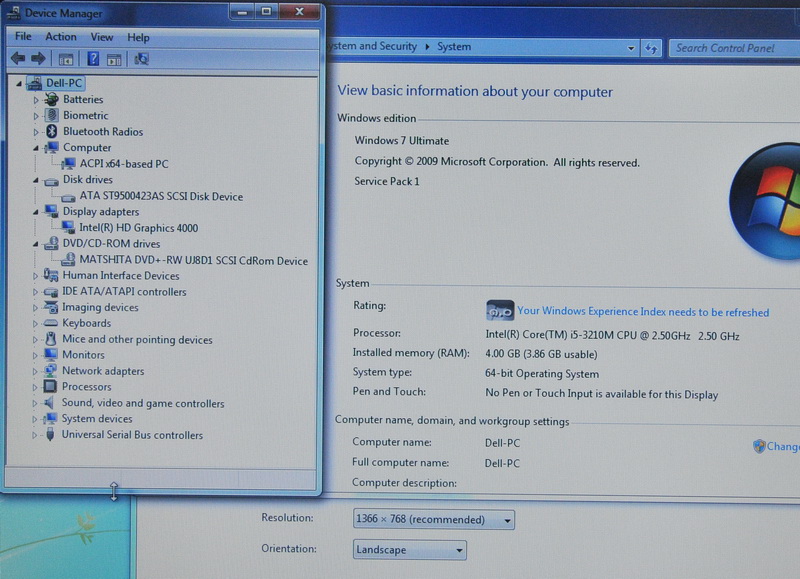Click the Imaging devices icon
Viewport: 800px width, 579px height.
tap(51, 307)
